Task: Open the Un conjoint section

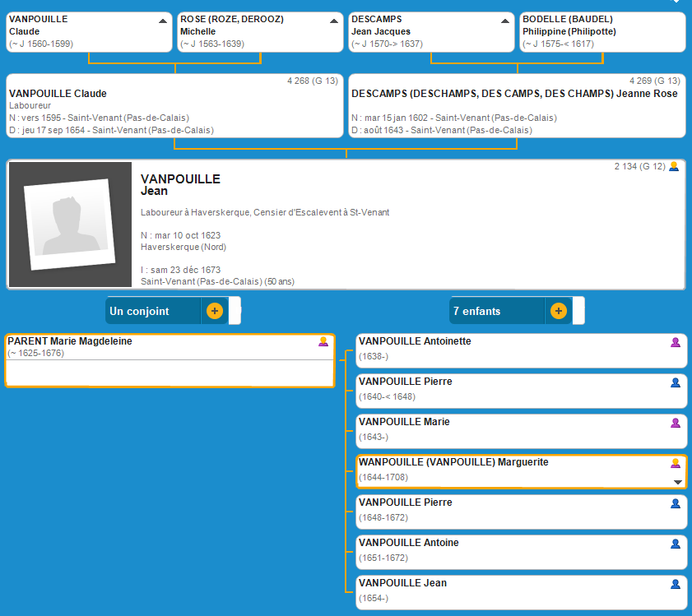Action: click(154, 311)
